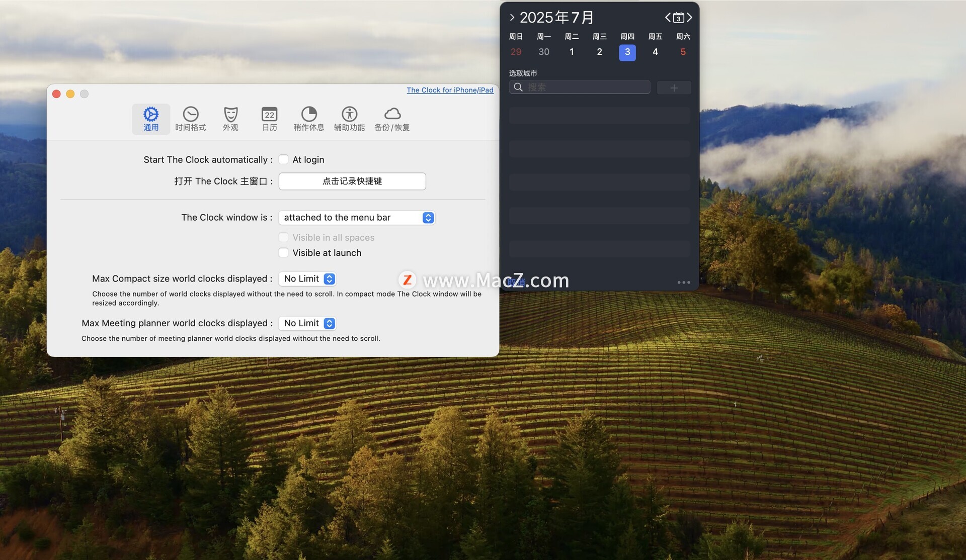The height and width of the screenshot is (560, 966).
Task: Switch to the 时间格式 time format tab
Action: point(191,119)
